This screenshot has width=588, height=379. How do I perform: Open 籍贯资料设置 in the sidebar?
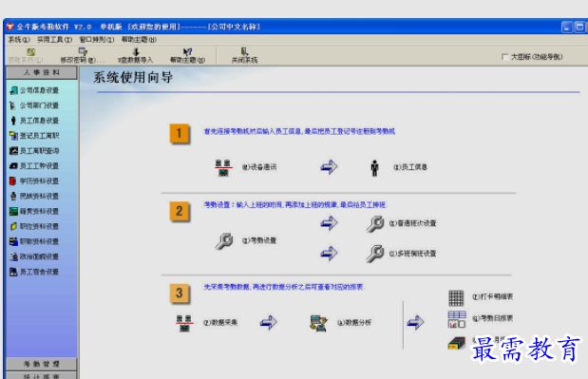[34, 211]
